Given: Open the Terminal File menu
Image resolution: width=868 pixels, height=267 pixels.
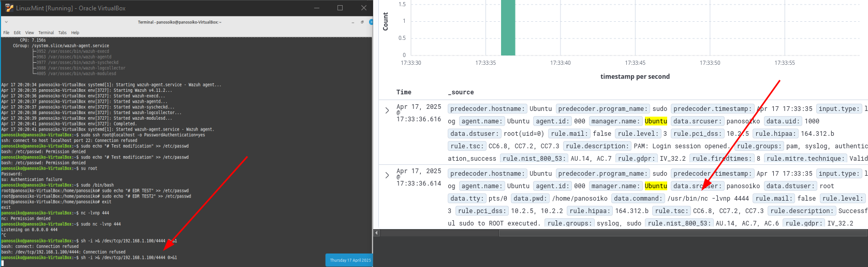Looking at the screenshot, I should pyautogui.click(x=6, y=33).
